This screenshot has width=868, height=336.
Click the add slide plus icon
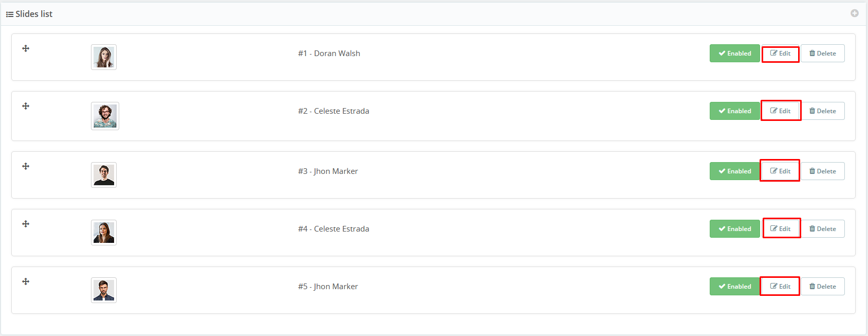point(854,13)
